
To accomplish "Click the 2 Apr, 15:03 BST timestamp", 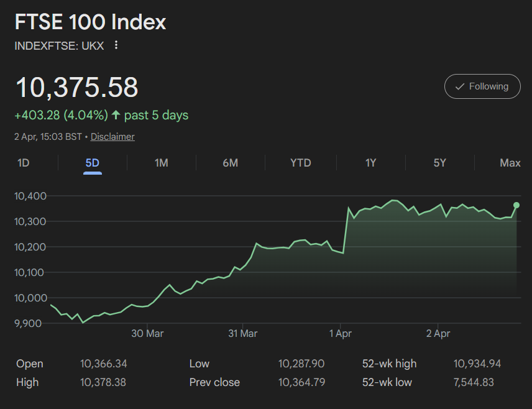I will pos(48,137).
